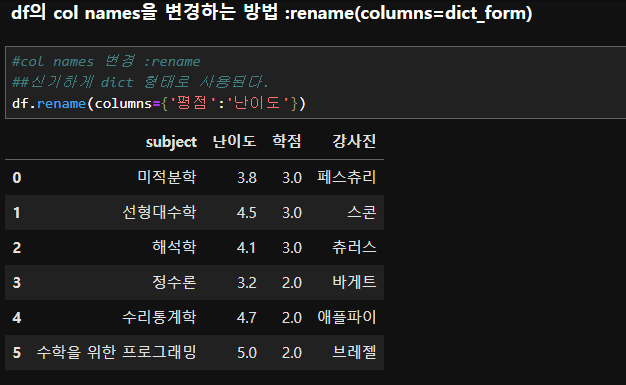Click row index 0
626x385 pixels.
click(x=17, y=178)
